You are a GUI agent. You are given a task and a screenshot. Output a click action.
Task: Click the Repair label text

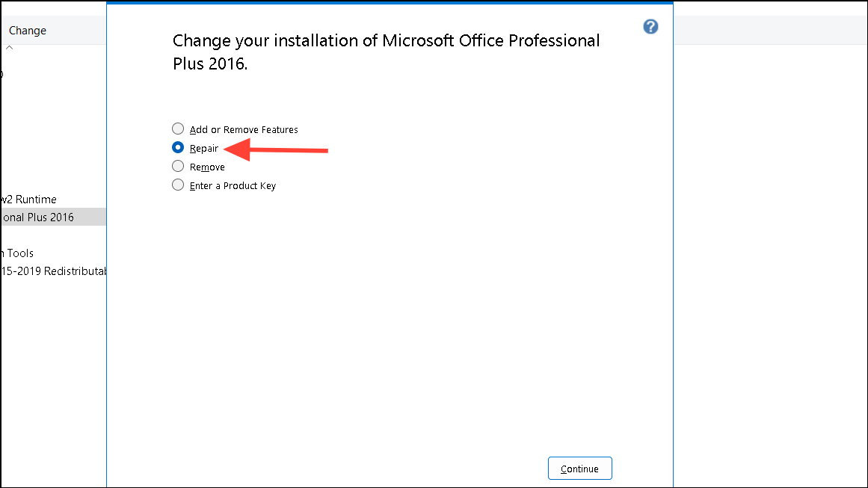pyautogui.click(x=203, y=148)
